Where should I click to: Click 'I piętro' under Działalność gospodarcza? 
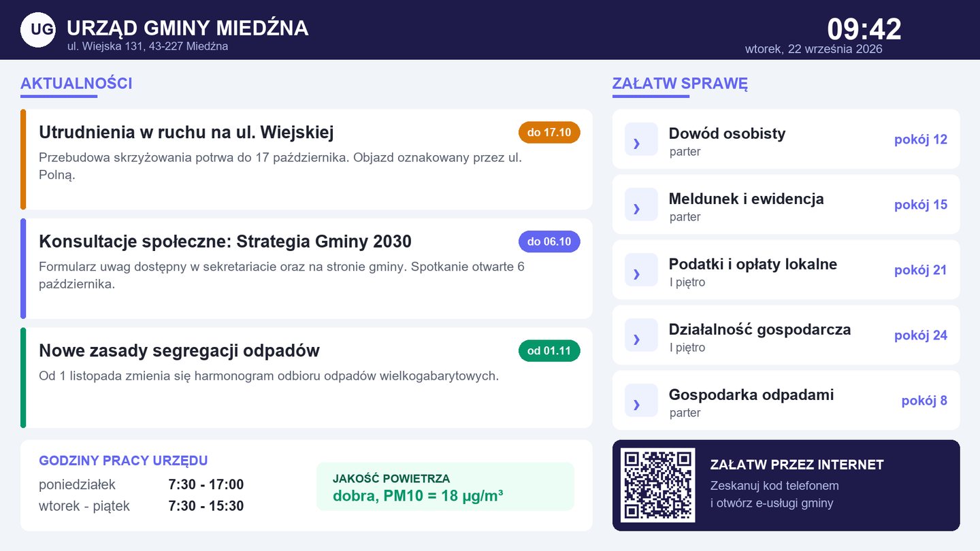click(x=687, y=348)
